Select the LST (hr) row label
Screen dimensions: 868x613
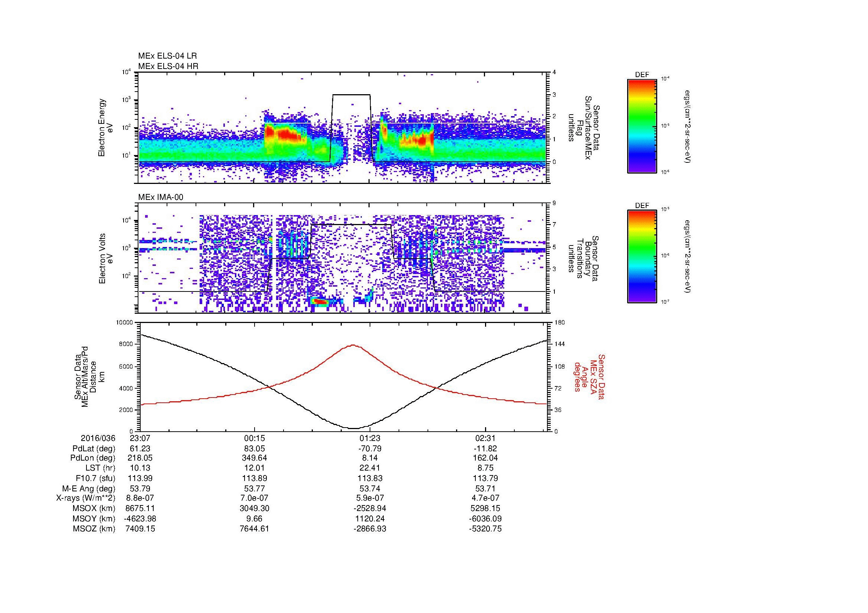click(x=100, y=468)
